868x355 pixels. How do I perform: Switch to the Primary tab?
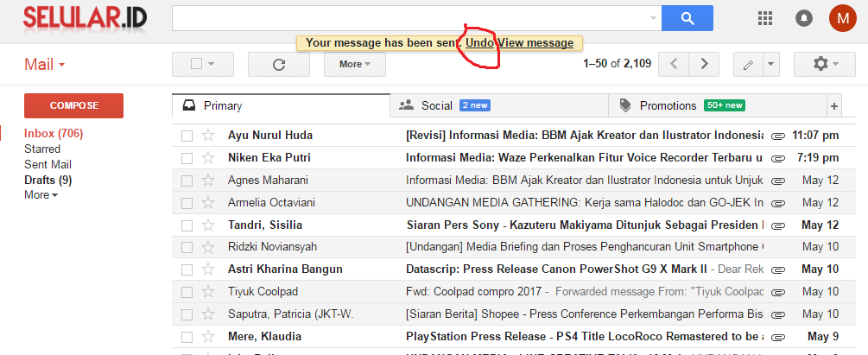281,105
